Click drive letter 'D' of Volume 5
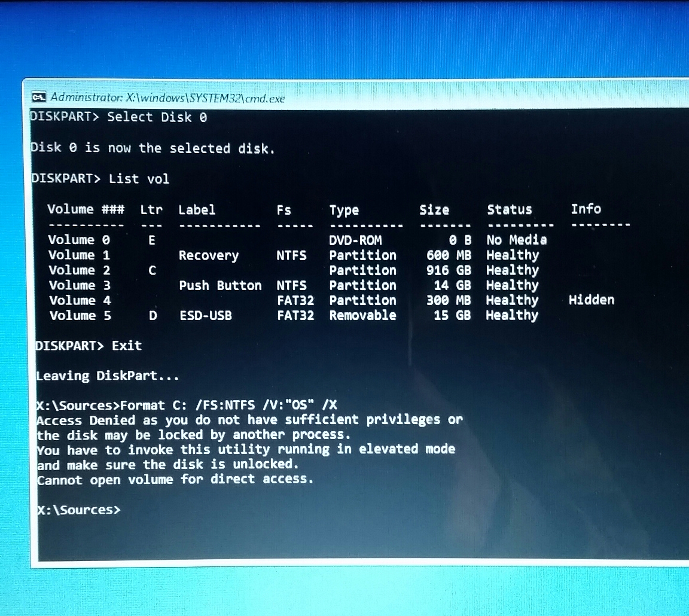 (x=153, y=315)
